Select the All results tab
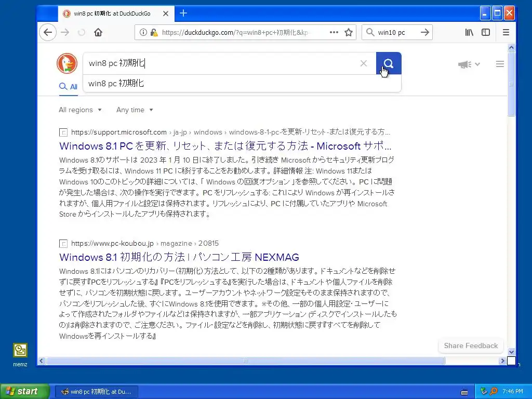Image resolution: width=532 pixels, height=399 pixels. 68,87
